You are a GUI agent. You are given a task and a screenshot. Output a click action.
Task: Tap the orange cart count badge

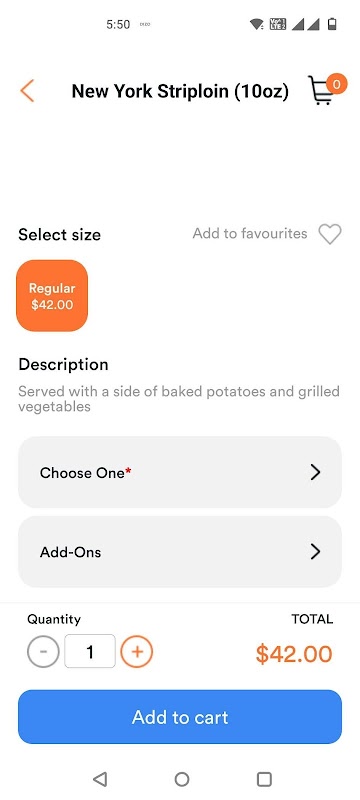(337, 84)
